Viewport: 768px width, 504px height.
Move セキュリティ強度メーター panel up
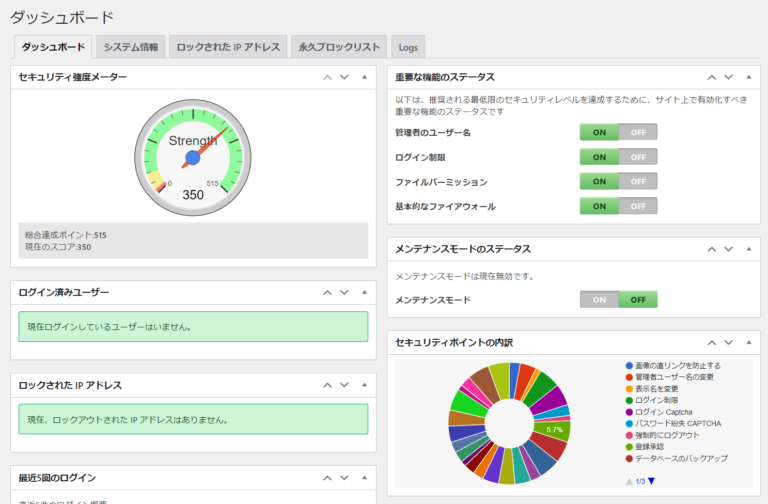coord(327,77)
